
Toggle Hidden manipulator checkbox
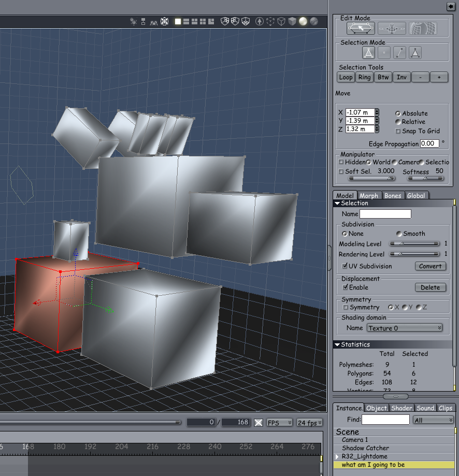(341, 162)
